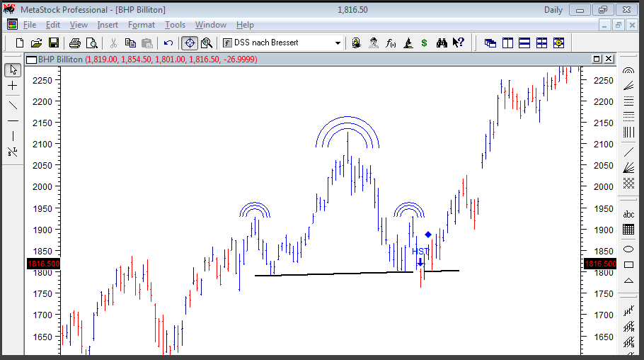Open the DSS nach Bressert indicator dropdown

pyautogui.click(x=338, y=43)
